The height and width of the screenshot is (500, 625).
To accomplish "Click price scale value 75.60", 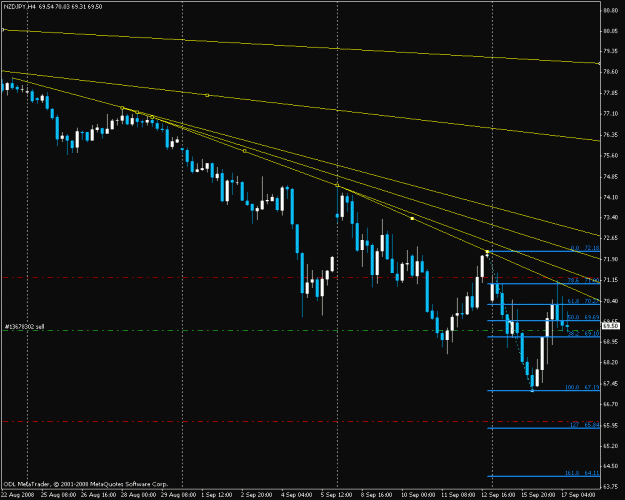I will pyautogui.click(x=611, y=156).
